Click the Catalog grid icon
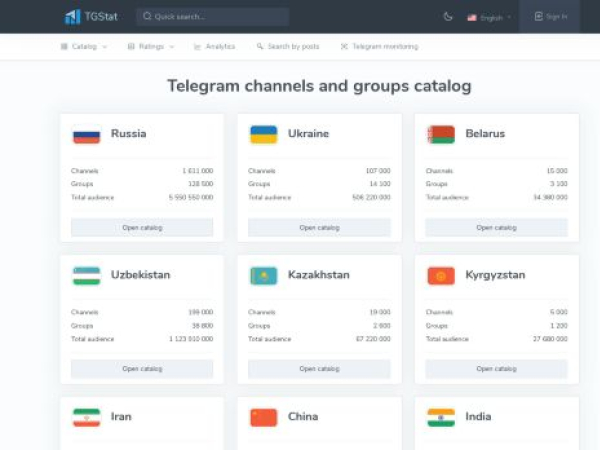The height and width of the screenshot is (450, 600). tap(64, 47)
